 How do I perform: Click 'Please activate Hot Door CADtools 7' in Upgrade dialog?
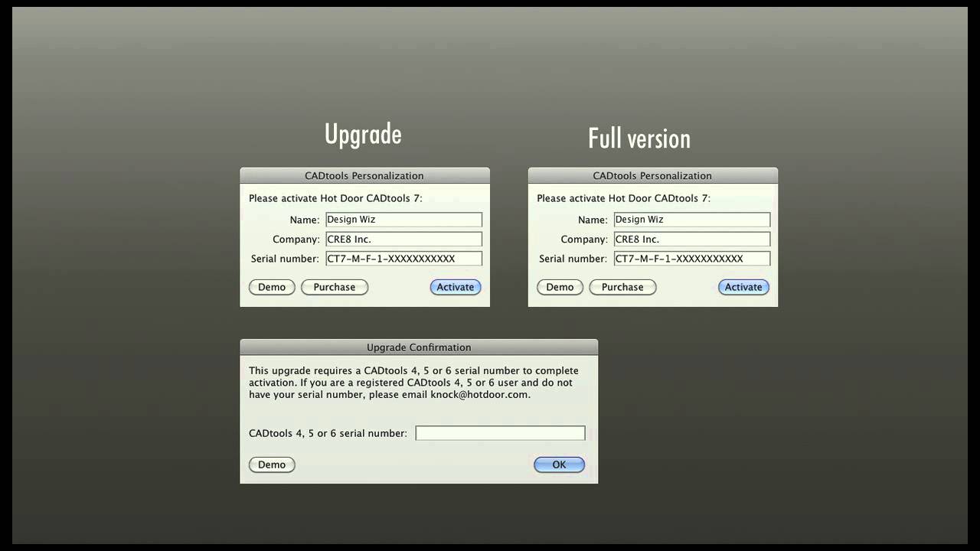click(335, 198)
